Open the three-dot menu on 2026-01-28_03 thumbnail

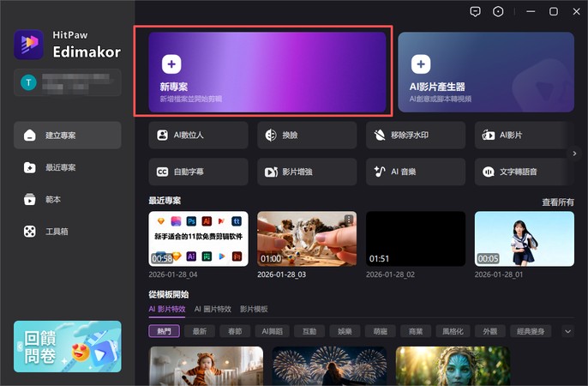click(349, 220)
